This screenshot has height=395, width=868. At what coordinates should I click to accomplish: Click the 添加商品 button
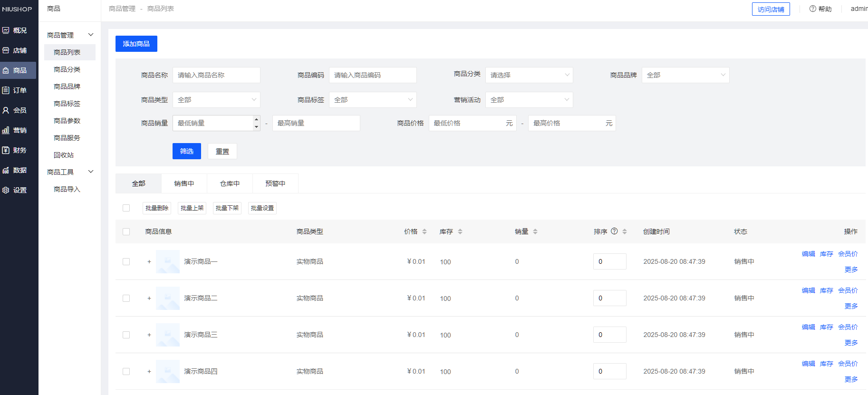point(136,44)
